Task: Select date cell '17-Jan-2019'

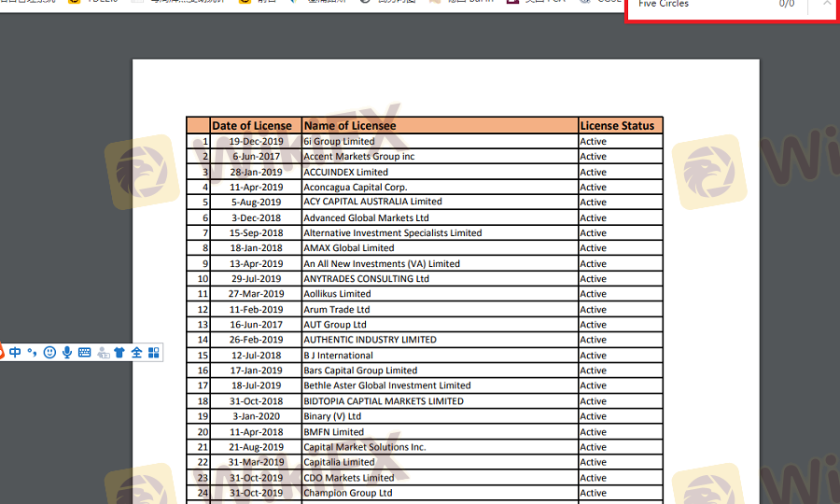Action: coord(256,371)
